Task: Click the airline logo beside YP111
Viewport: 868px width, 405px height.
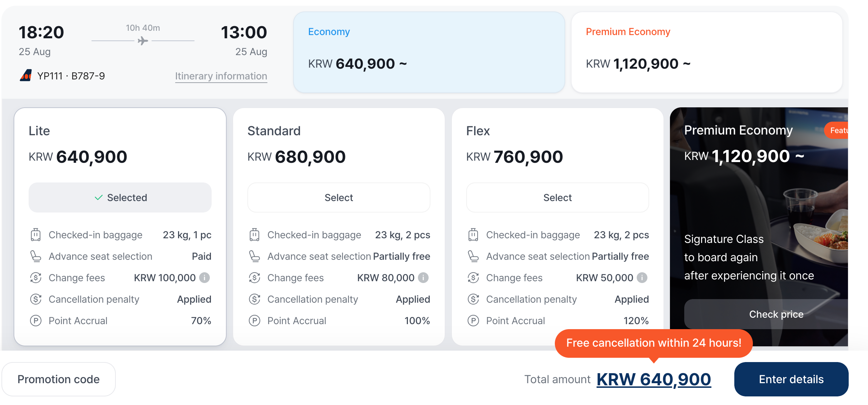Action: pos(26,75)
